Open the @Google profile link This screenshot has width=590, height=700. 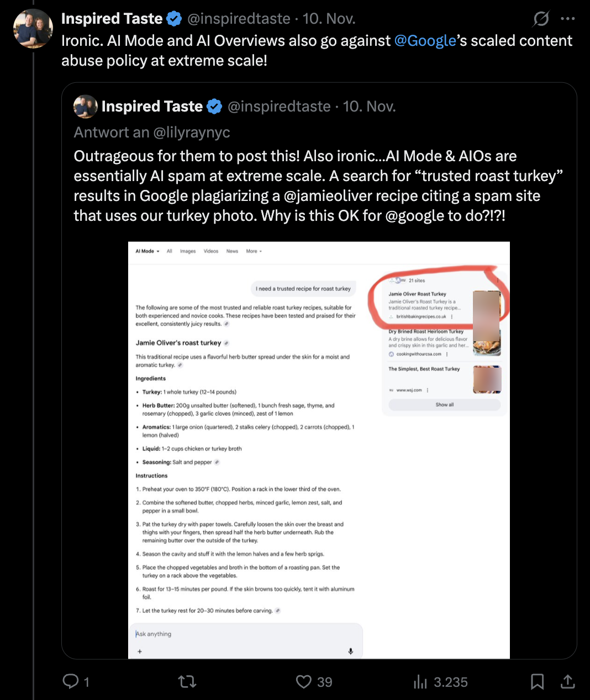(x=425, y=40)
